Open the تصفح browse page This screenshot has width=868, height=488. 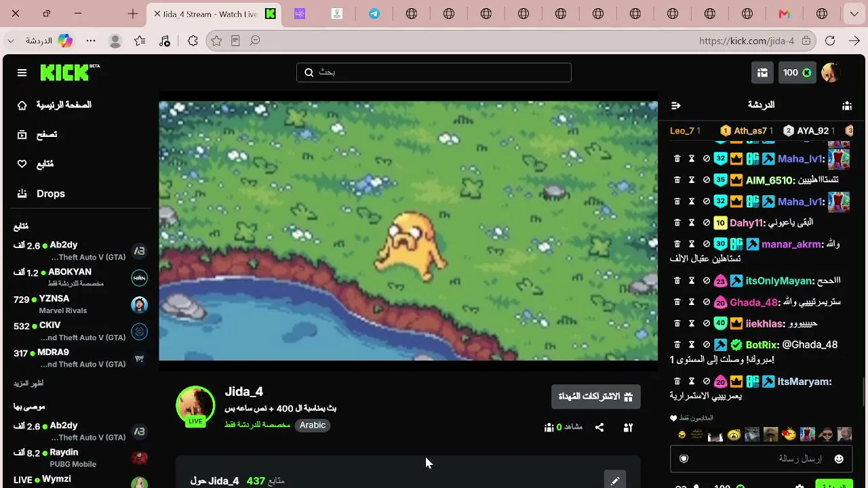tap(38, 134)
